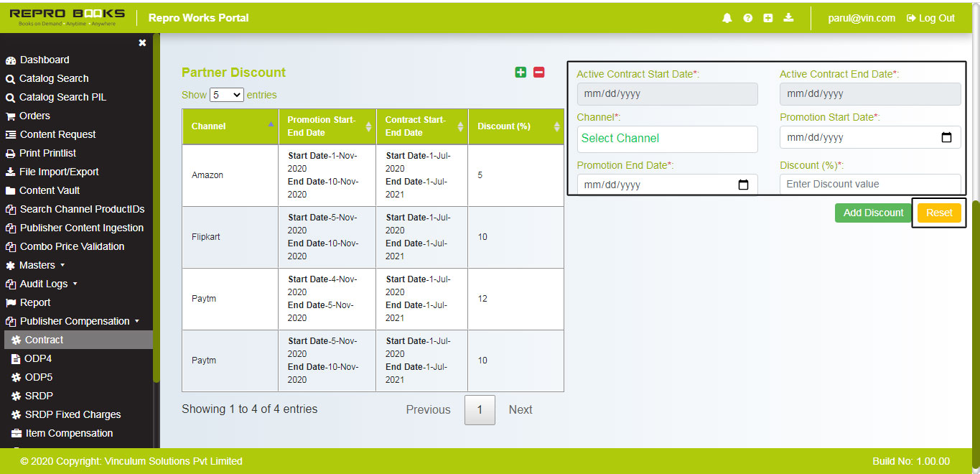Click the plus square icon in header
Viewport: 980px width, 474px height.
(x=767, y=18)
